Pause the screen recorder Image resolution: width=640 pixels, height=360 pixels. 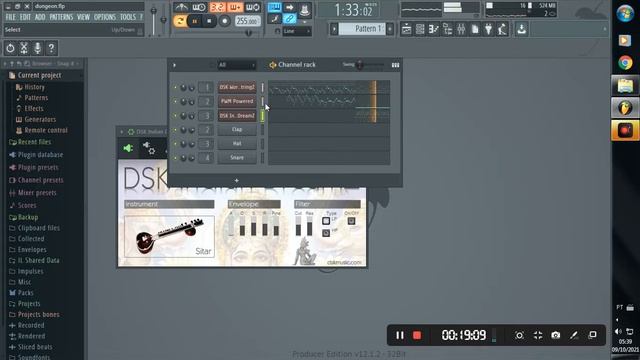tap(400, 335)
